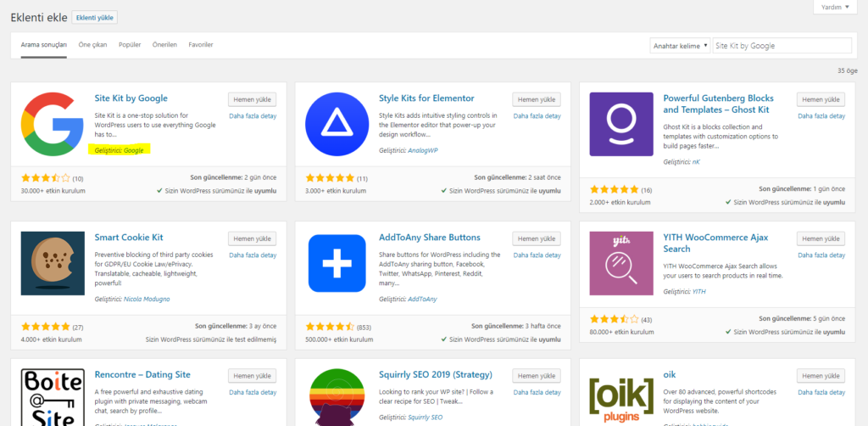This screenshot has height=426, width=868.
Task: Click the '35 öge' results count text
Action: coord(847,71)
